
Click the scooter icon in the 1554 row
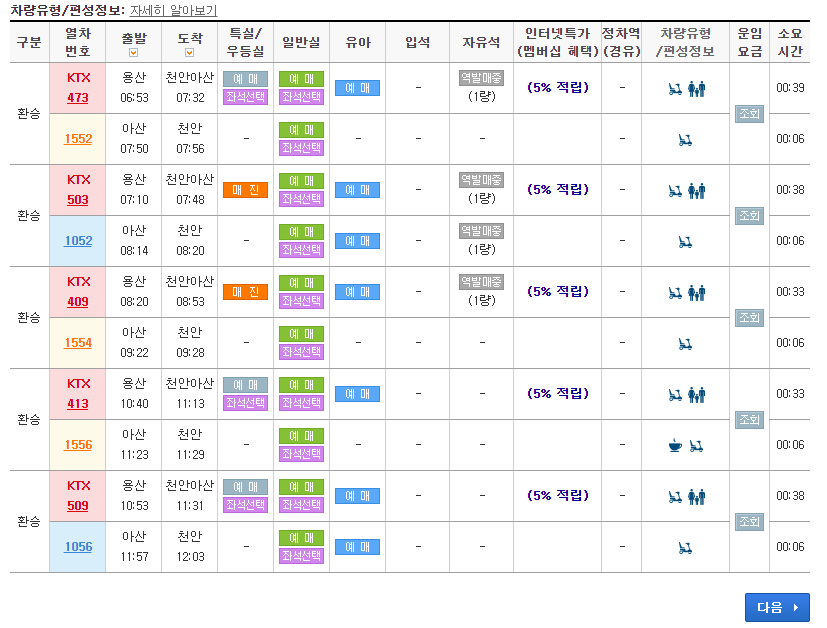coord(685,342)
